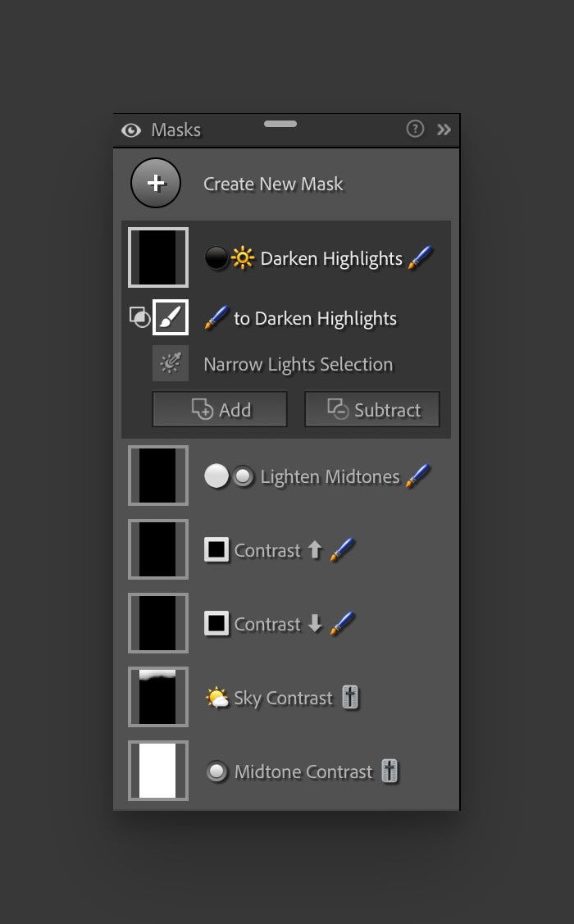Click the Add mask button
Screen dimensions: 574x924
pos(220,409)
